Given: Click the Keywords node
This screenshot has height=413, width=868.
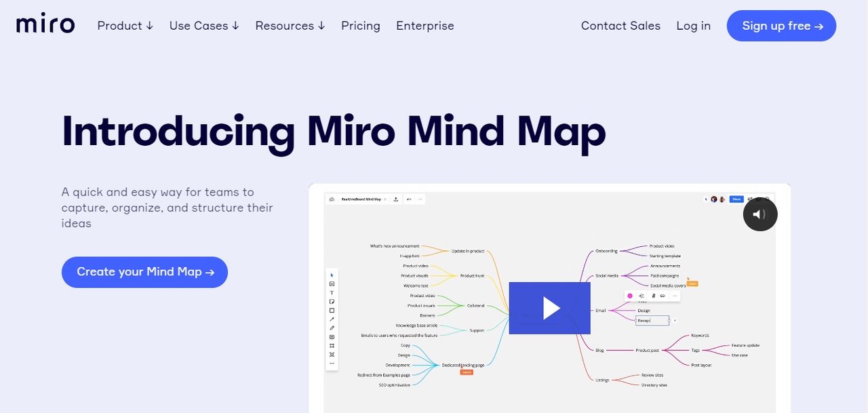Looking at the screenshot, I should 701,335.
